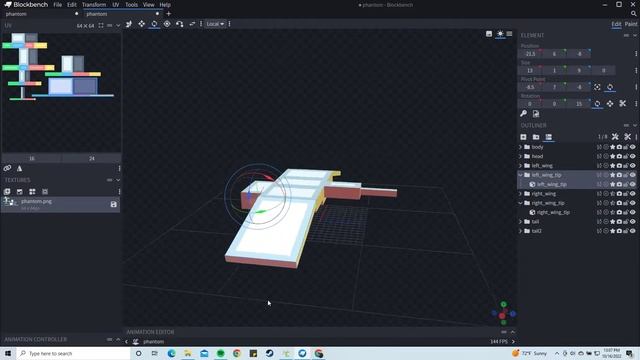Expand the right_wing group
This screenshot has height=360, width=640.
tap(521, 193)
